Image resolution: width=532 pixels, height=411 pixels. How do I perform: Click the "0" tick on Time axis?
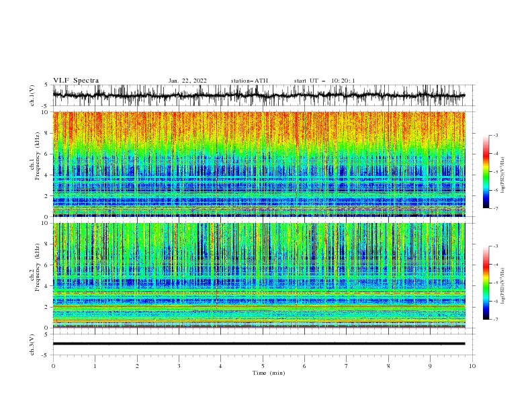[x=53, y=366]
